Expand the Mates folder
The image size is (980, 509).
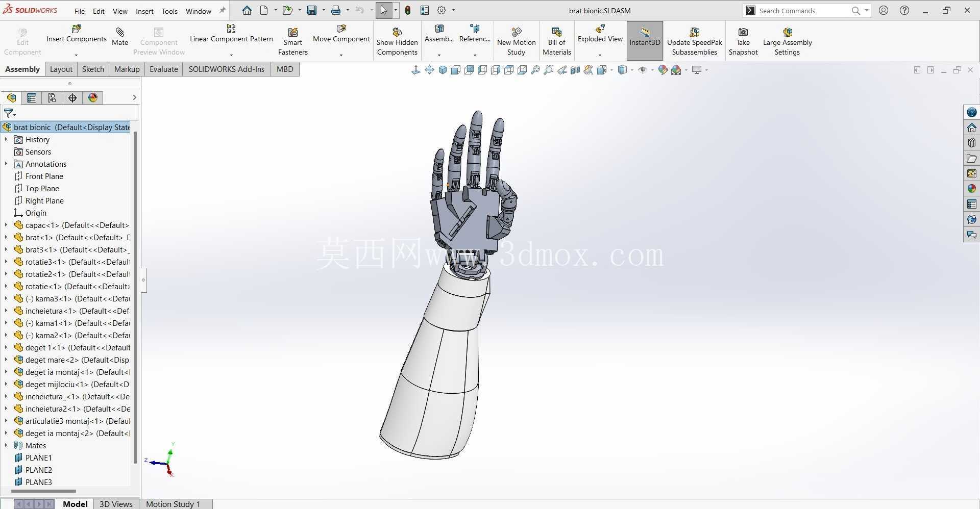[x=6, y=445]
